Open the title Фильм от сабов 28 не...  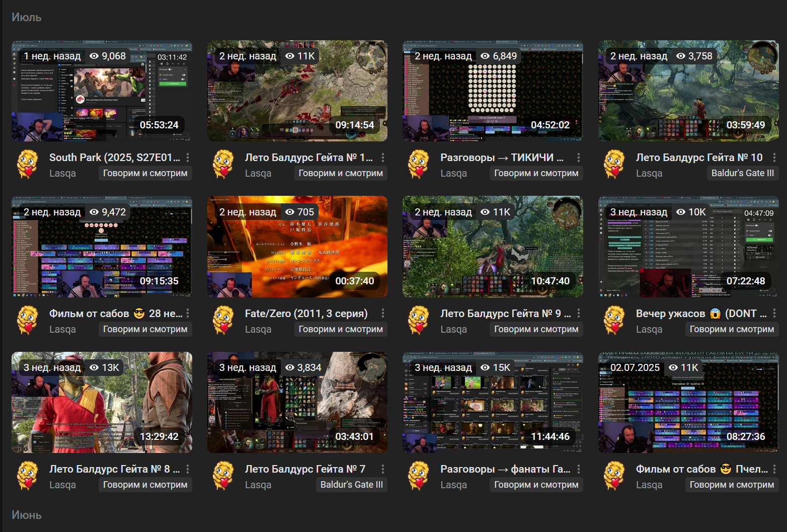click(x=116, y=314)
